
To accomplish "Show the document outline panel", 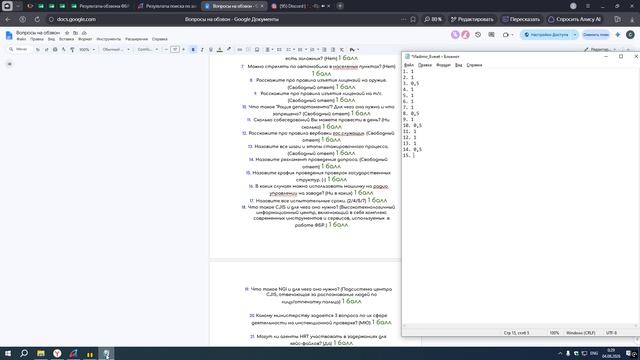I will (x=9, y=64).
